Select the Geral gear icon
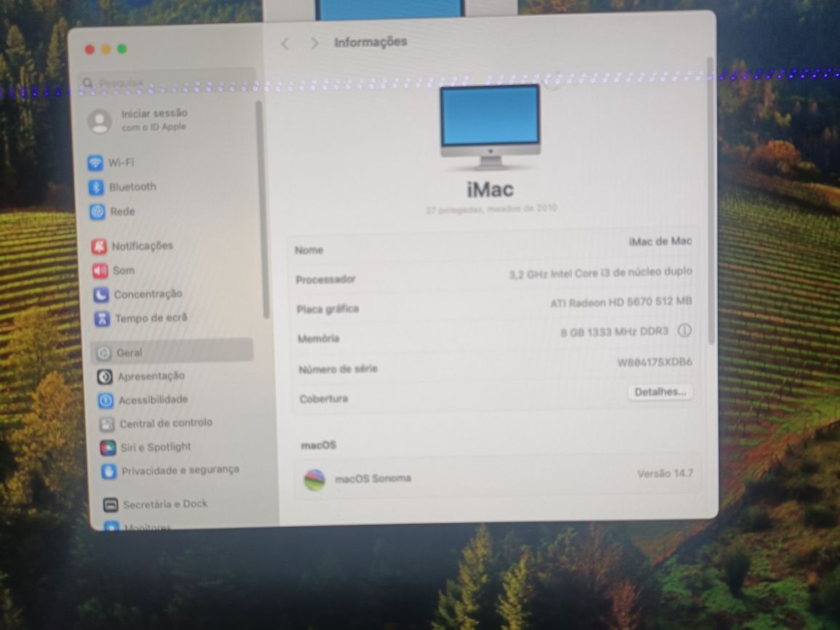The width and height of the screenshot is (840, 630). (x=104, y=353)
